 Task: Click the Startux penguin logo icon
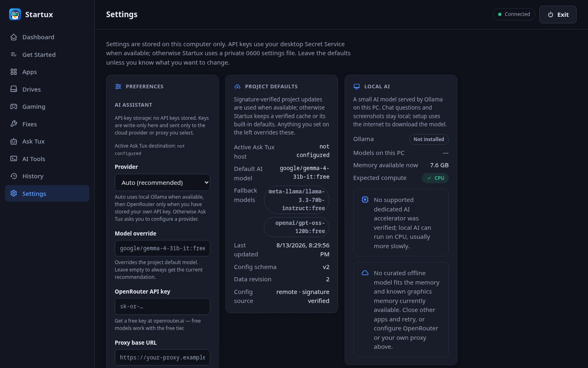point(15,14)
